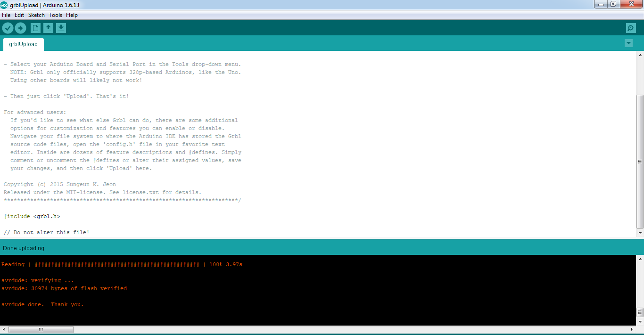Create a new sketch with the New icon
This screenshot has height=335, width=644.
point(35,28)
